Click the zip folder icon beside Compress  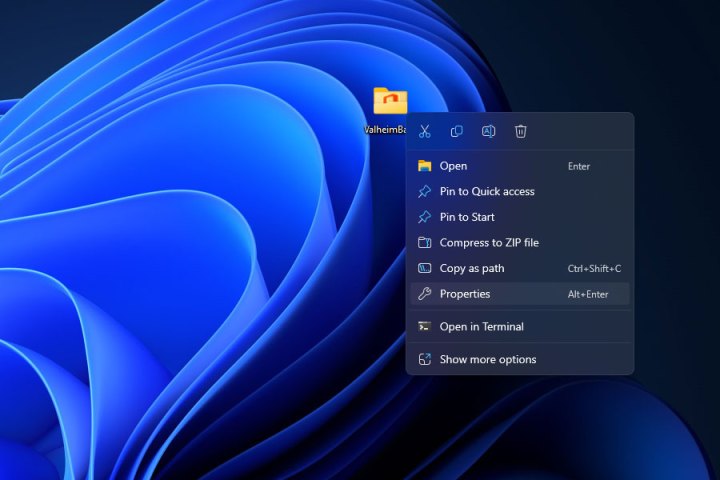click(x=425, y=243)
